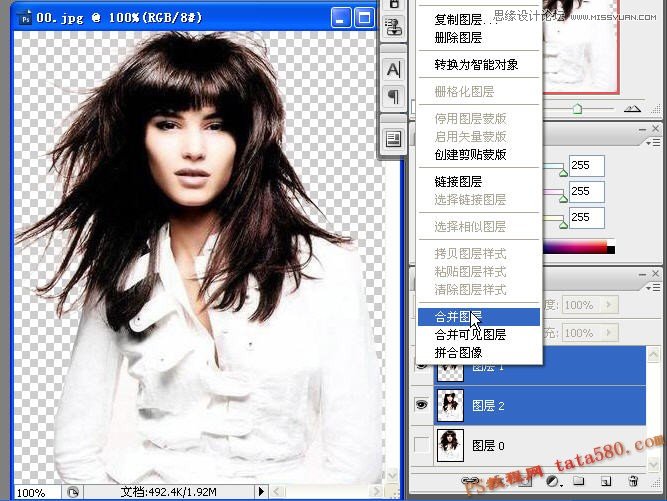Open the Layer Comps panel icon
Screen dimensions: 667x501
[x=393, y=139]
